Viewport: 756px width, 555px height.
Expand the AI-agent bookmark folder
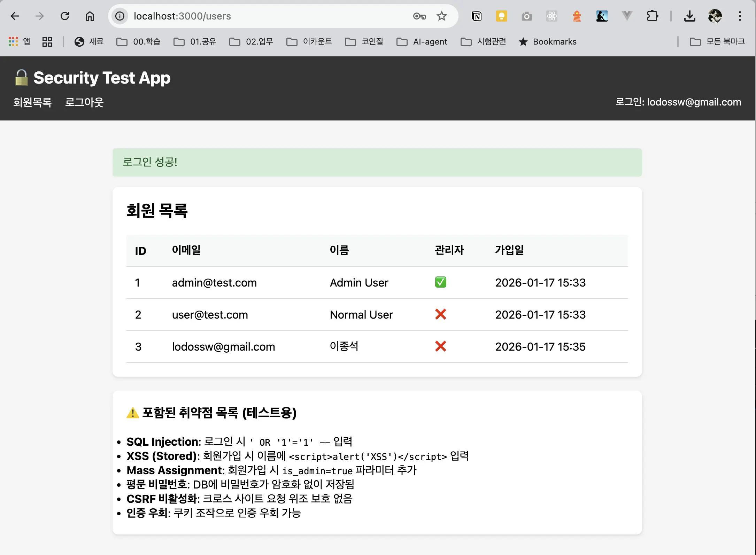tap(422, 42)
